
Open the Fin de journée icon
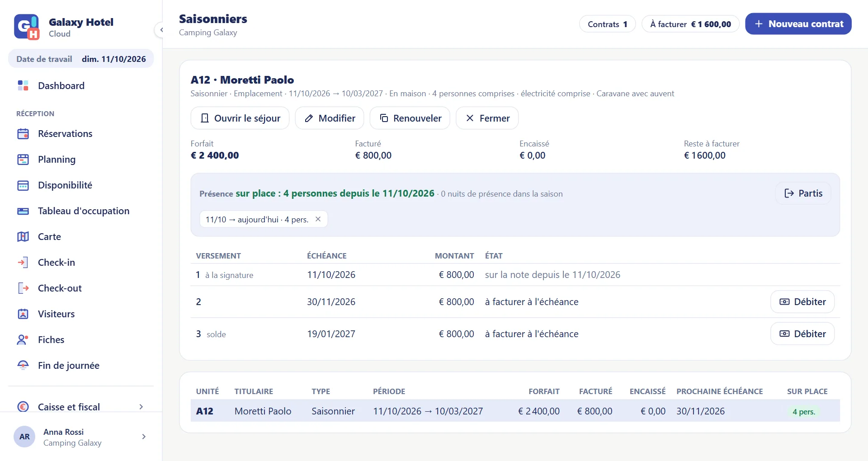[23, 365]
